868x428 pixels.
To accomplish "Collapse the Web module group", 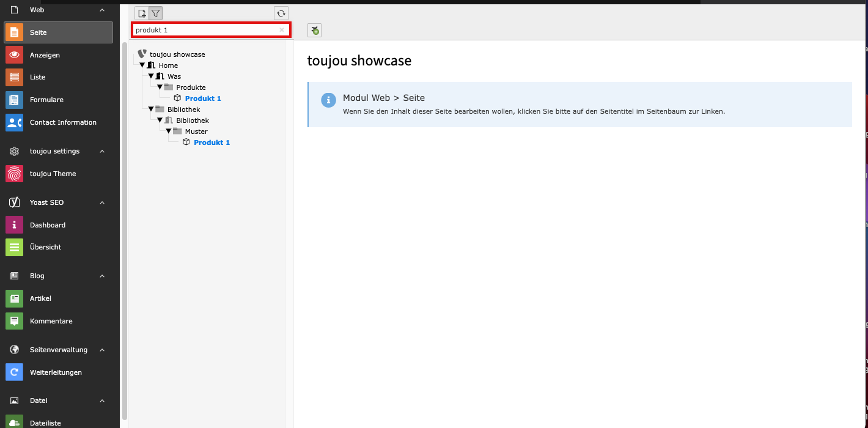I will click(x=102, y=10).
